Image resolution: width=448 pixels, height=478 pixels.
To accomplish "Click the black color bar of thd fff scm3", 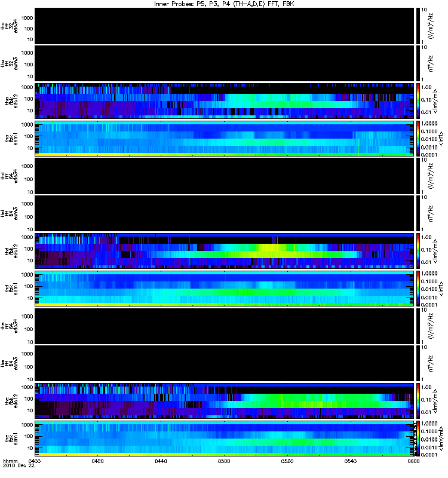I will click(418, 213).
